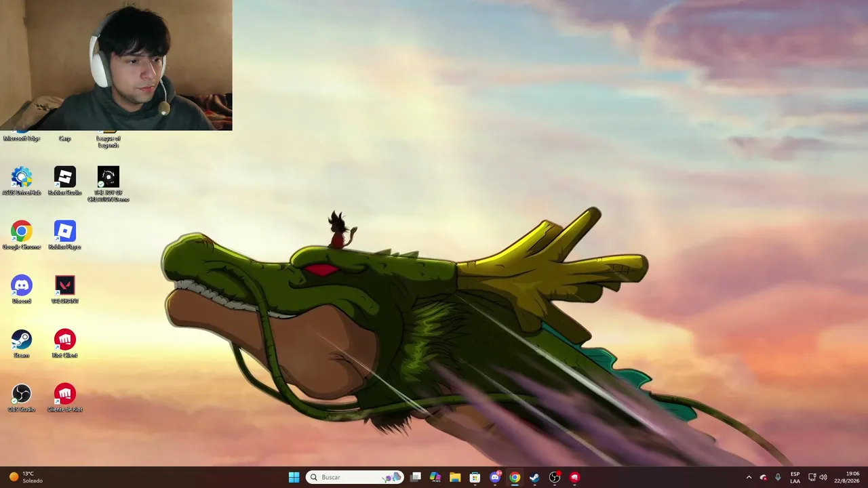The height and width of the screenshot is (488, 868).
Task: Select the VALORANT desktop icon
Action: (x=65, y=289)
